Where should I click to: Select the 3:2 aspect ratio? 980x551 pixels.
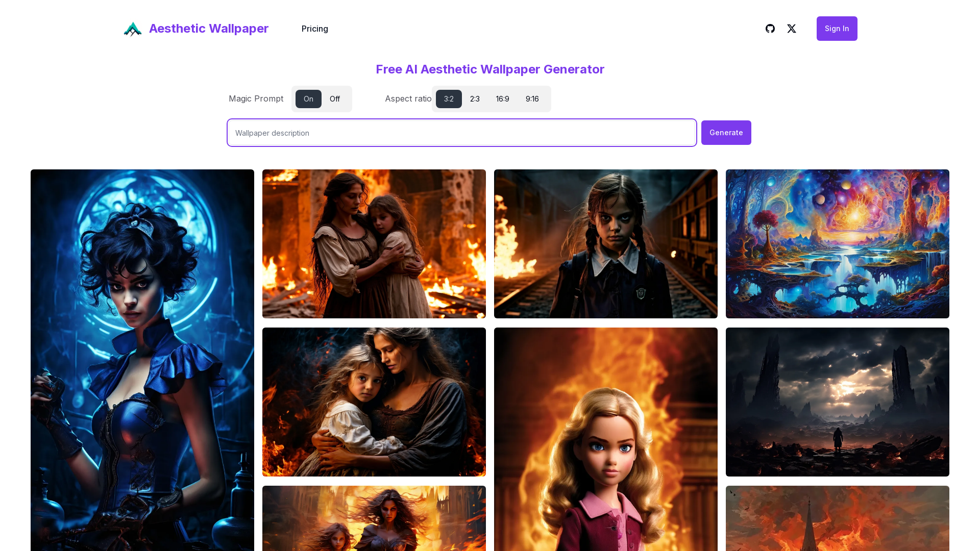click(449, 99)
